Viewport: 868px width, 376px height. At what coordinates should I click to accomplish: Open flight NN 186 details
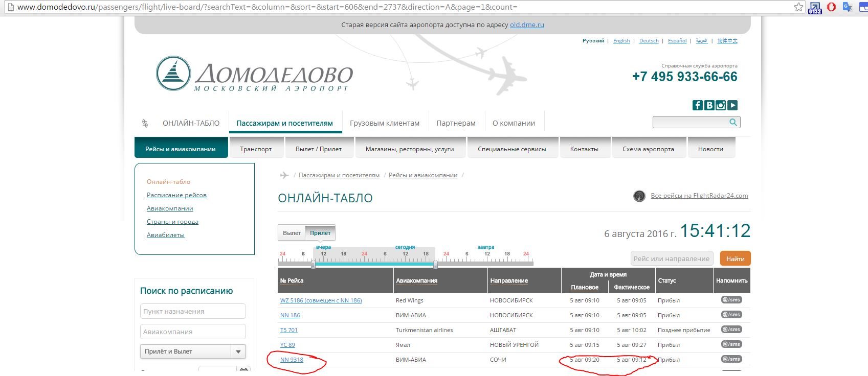290,315
